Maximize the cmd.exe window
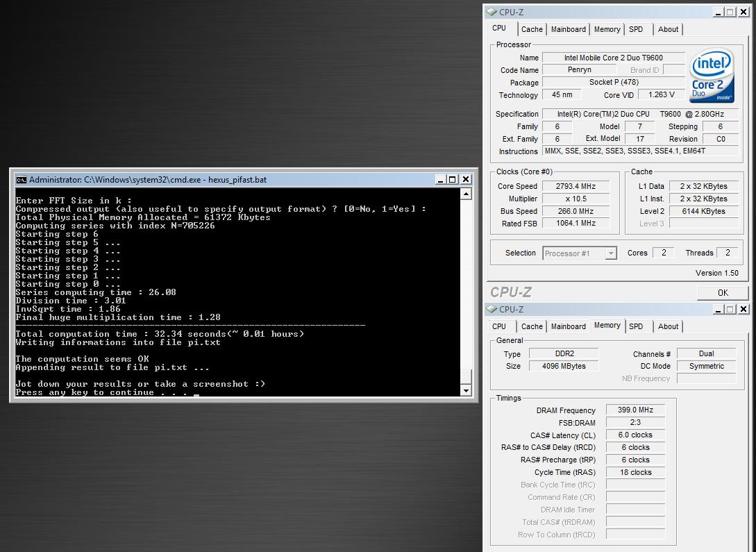The image size is (756, 552). (452, 179)
